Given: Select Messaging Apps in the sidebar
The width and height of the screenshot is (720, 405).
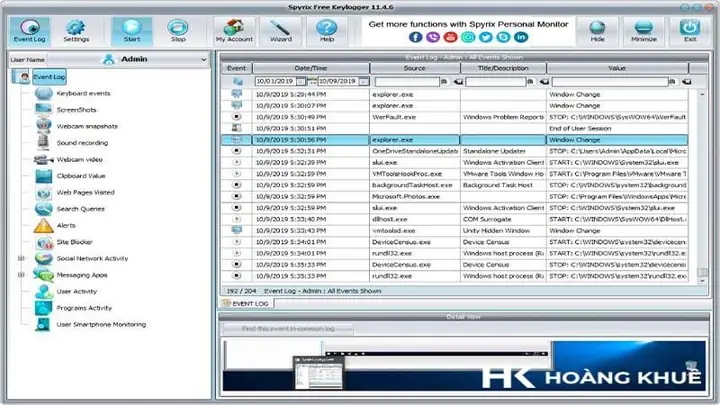Looking at the screenshot, I should (x=82, y=275).
